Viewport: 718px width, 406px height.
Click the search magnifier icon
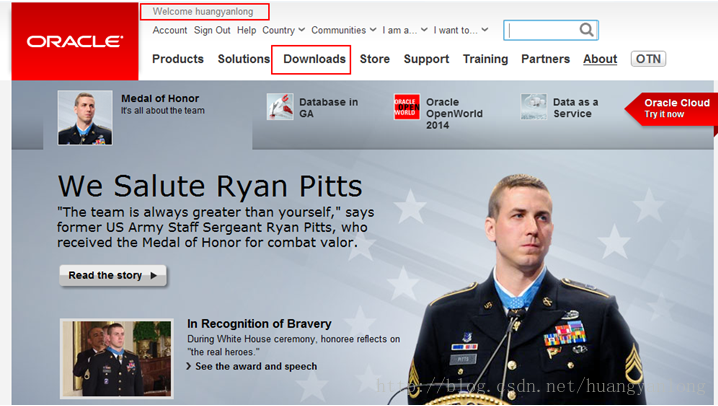click(x=587, y=30)
